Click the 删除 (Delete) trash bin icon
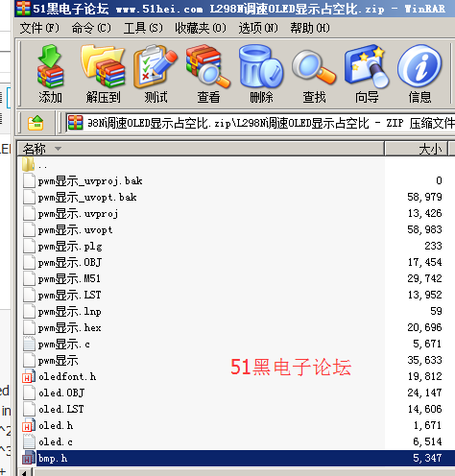The image size is (455, 476). click(261, 66)
